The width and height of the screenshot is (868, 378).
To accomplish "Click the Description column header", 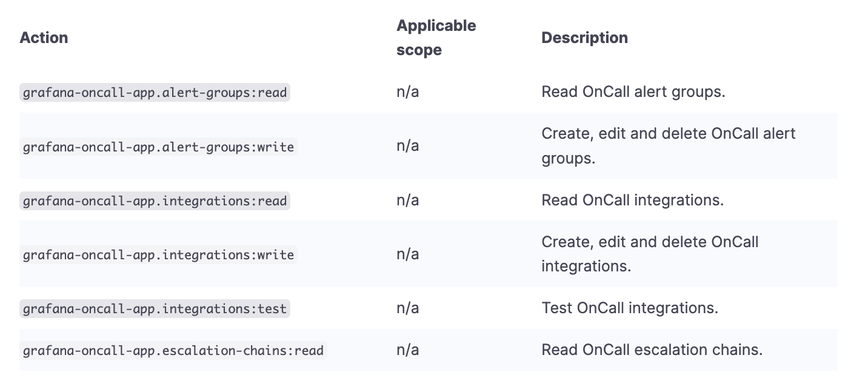I will coord(584,38).
